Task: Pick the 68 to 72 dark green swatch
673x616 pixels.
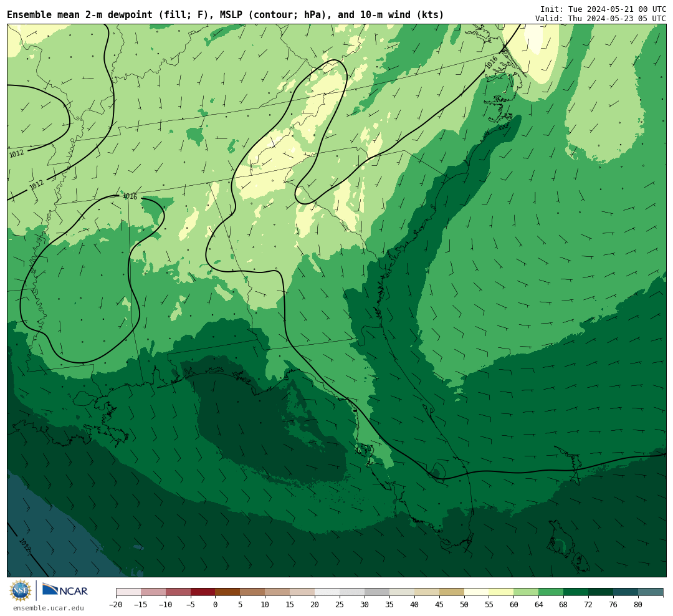Action: (x=576, y=592)
